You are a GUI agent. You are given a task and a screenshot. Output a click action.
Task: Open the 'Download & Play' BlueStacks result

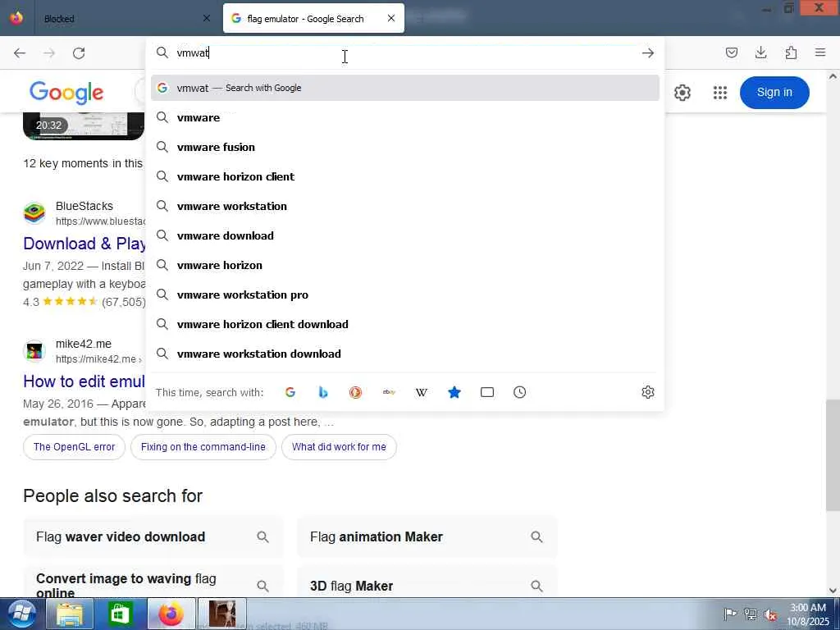(x=84, y=243)
